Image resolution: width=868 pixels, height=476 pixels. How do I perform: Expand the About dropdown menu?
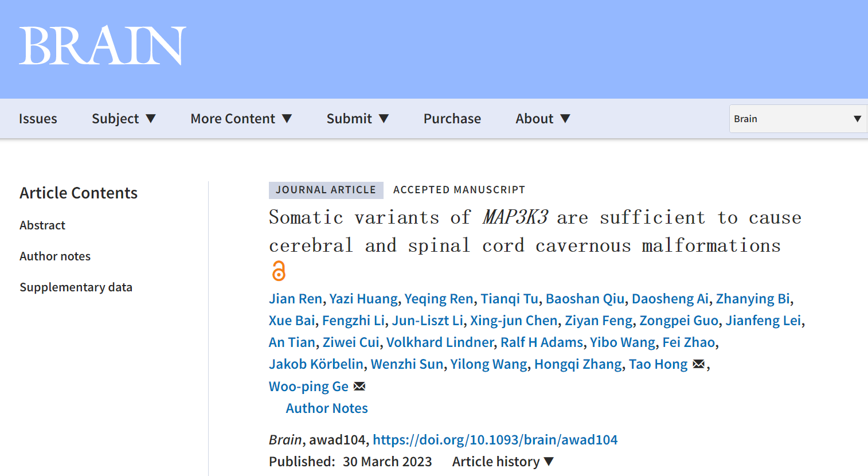click(543, 119)
